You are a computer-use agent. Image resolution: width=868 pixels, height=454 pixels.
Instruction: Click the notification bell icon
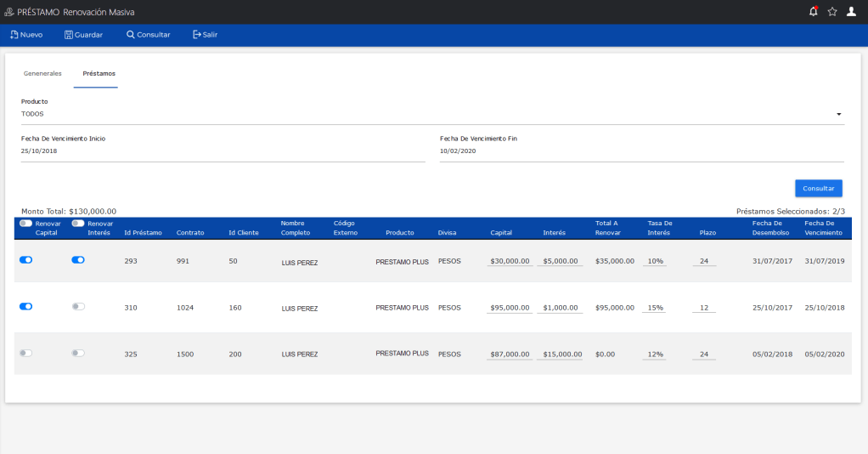814,12
